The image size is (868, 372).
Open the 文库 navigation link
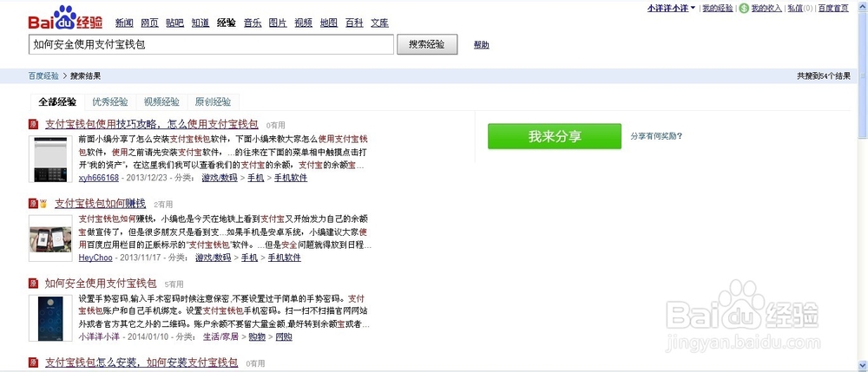(x=380, y=23)
